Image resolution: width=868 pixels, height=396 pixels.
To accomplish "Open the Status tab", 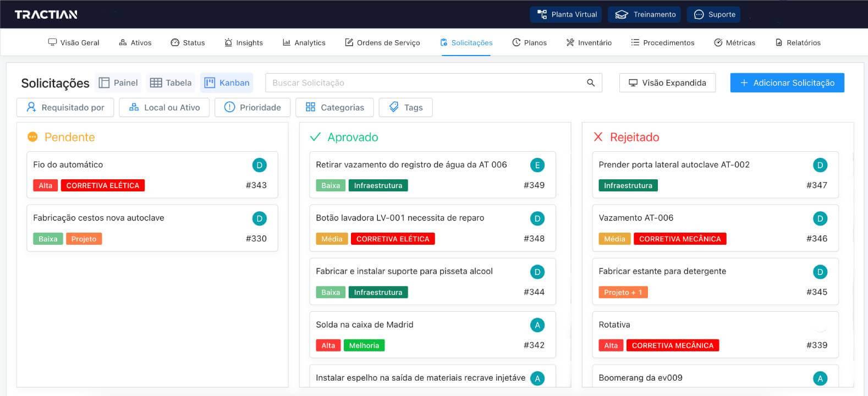I will pyautogui.click(x=188, y=42).
